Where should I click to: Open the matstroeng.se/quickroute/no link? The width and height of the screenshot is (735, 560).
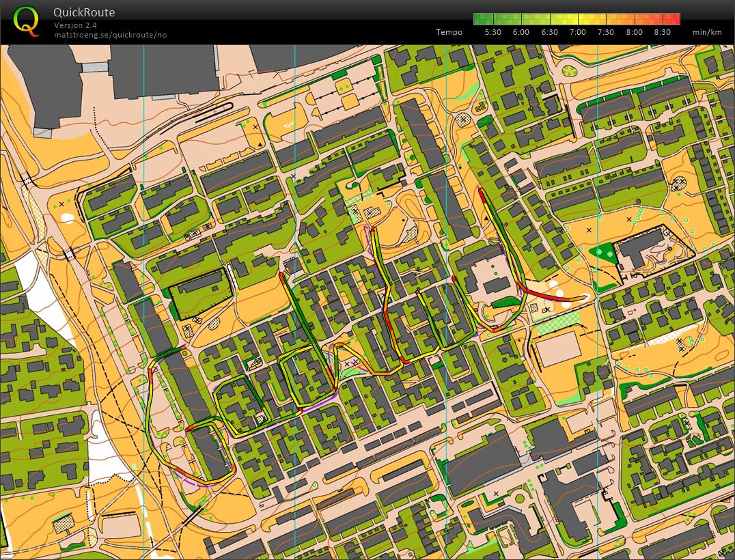(x=110, y=35)
